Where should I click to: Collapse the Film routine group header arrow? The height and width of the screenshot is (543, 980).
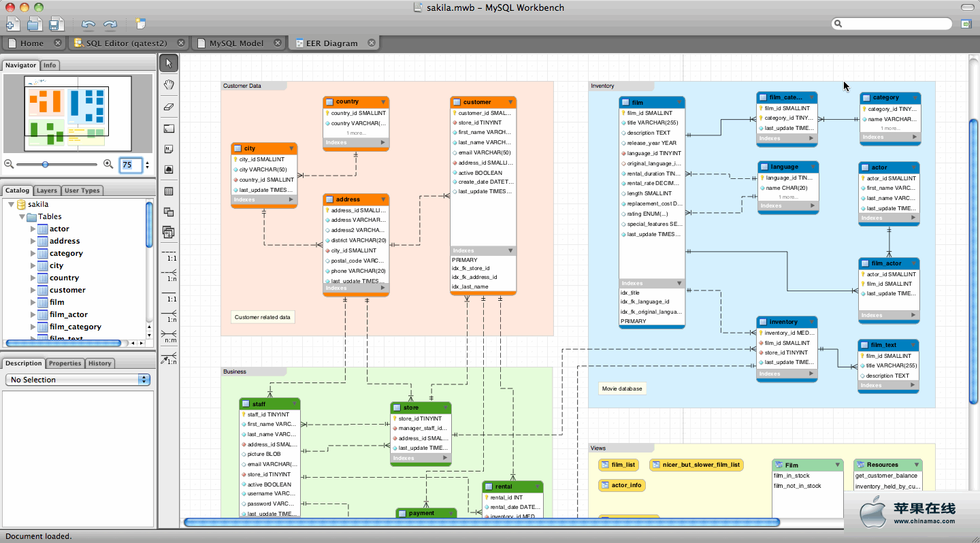pyautogui.click(x=838, y=465)
